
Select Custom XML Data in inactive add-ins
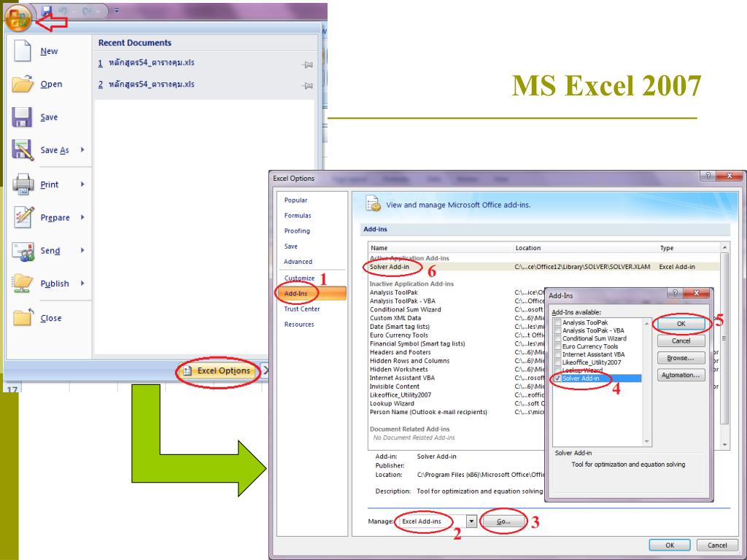coord(395,318)
